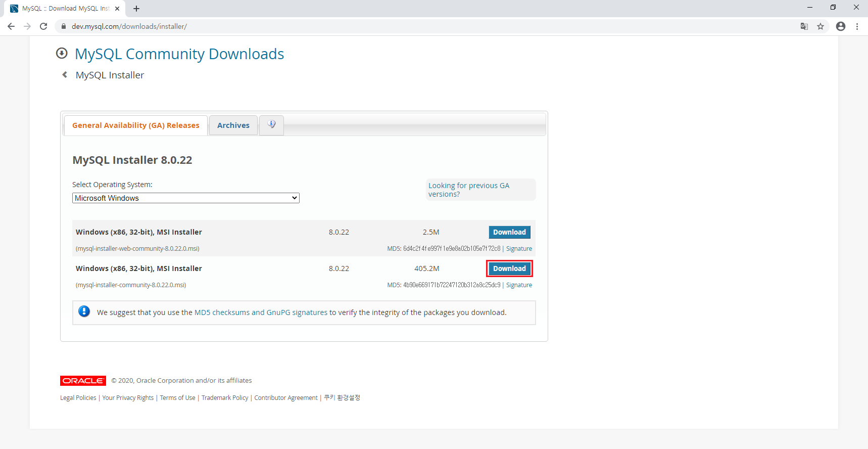
Task: Click the Oracle copyright 2020 text
Action: (181, 381)
